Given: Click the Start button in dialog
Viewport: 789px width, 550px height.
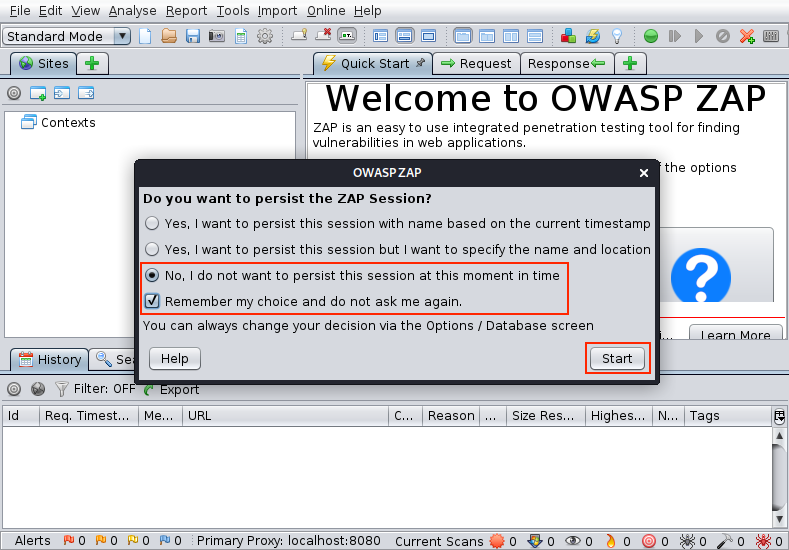Looking at the screenshot, I should (x=617, y=358).
